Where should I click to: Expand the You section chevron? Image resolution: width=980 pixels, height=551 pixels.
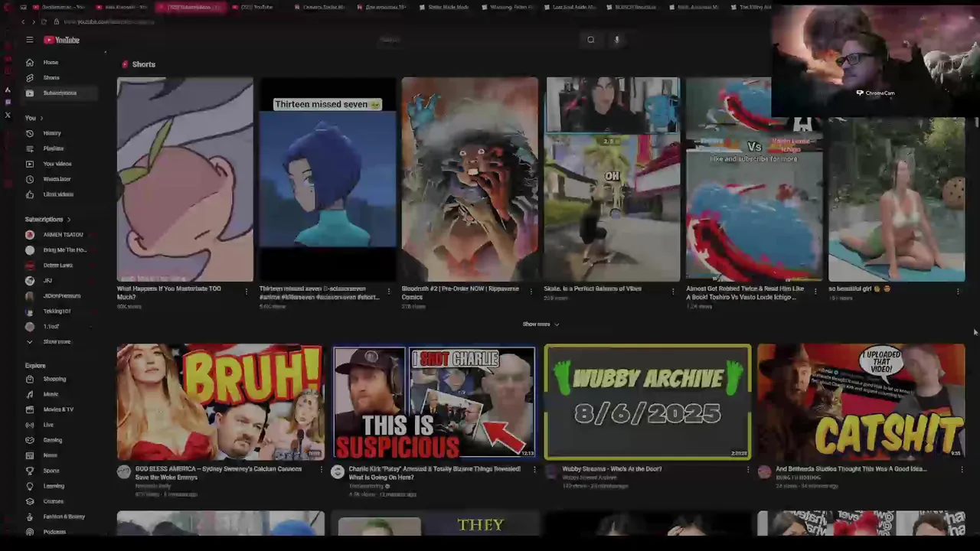[x=41, y=118]
